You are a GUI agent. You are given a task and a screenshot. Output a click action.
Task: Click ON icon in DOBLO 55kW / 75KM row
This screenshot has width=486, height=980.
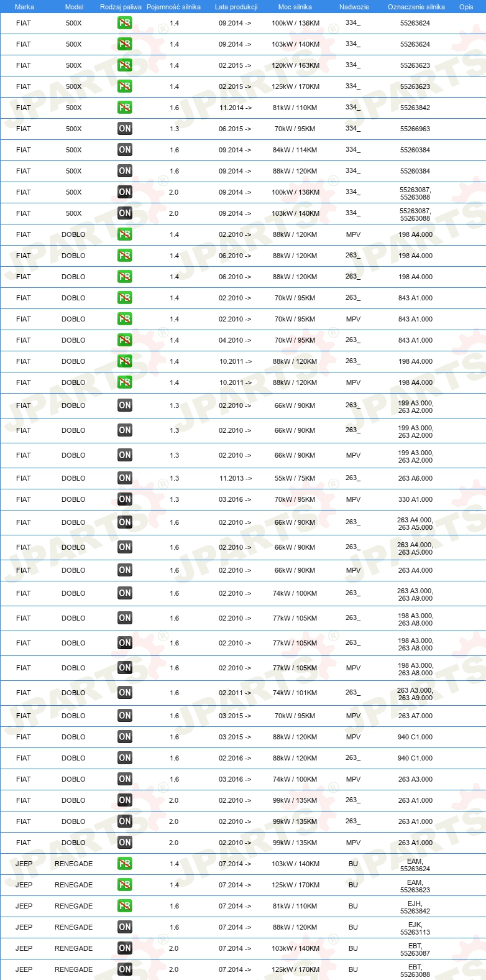coord(125,478)
